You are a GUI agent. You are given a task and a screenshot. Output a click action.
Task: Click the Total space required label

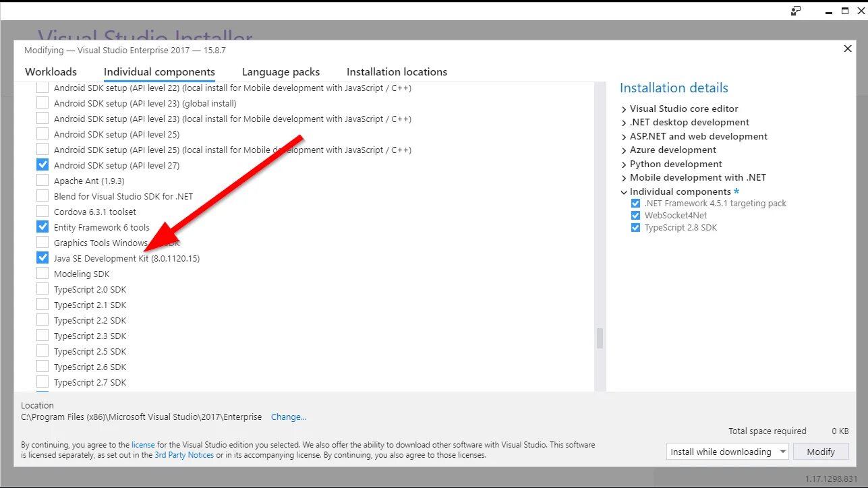coord(767,431)
